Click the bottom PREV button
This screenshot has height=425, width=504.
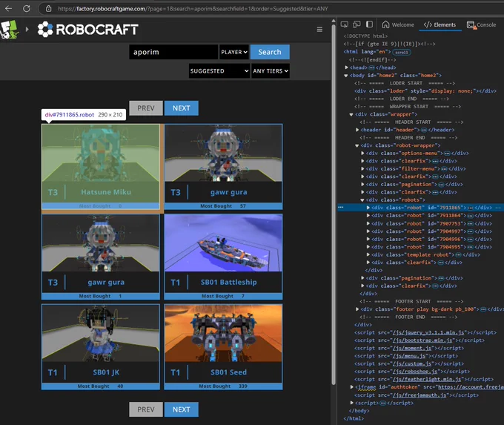click(x=146, y=409)
